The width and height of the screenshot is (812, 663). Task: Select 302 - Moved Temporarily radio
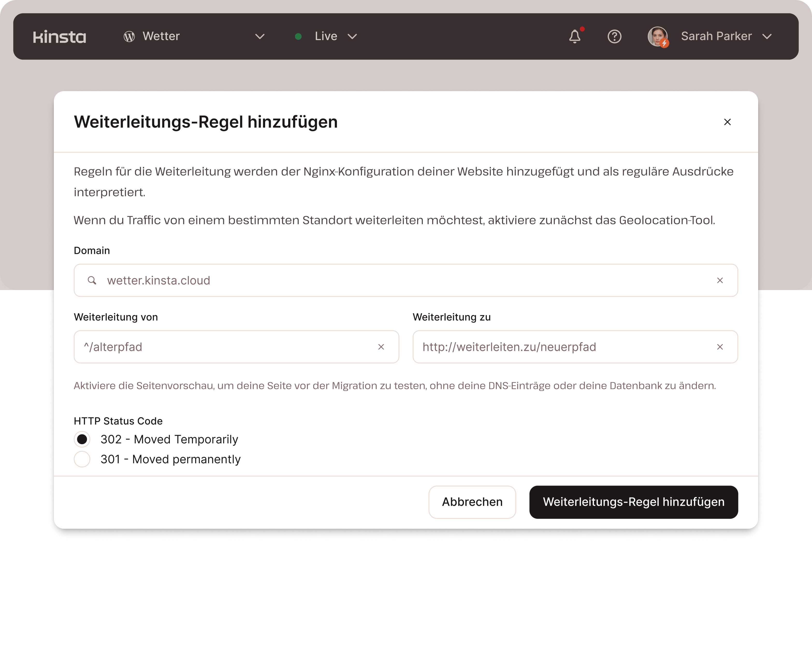click(82, 439)
